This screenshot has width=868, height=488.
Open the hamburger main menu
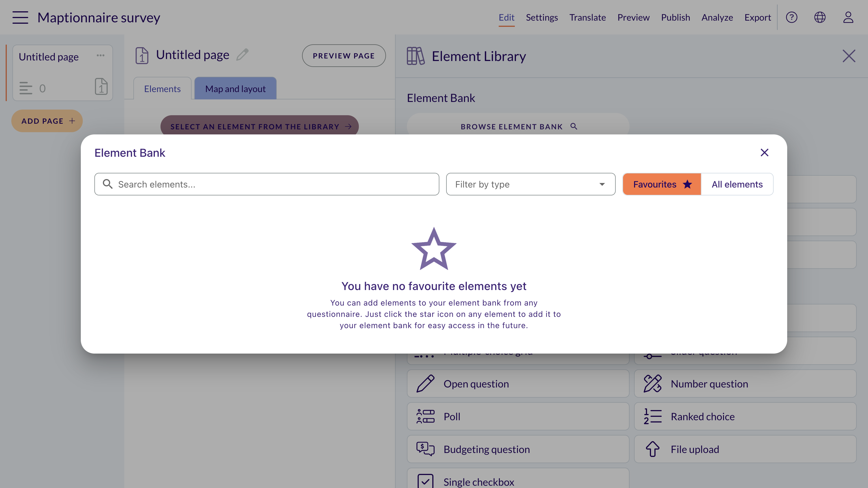20,17
